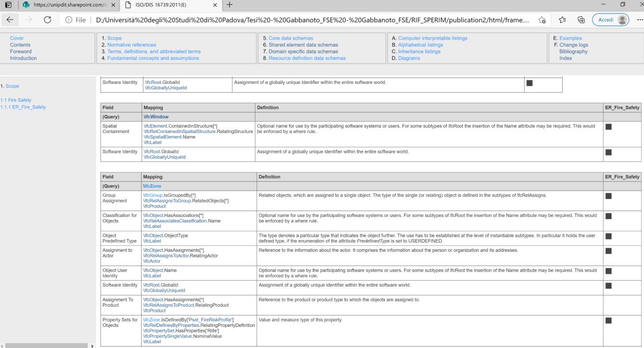Image resolution: width=644 pixels, height=348 pixels.
Task: Select the "Property Sets for Objects" field cell
Action: pyautogui.click(x=120, y=330)
